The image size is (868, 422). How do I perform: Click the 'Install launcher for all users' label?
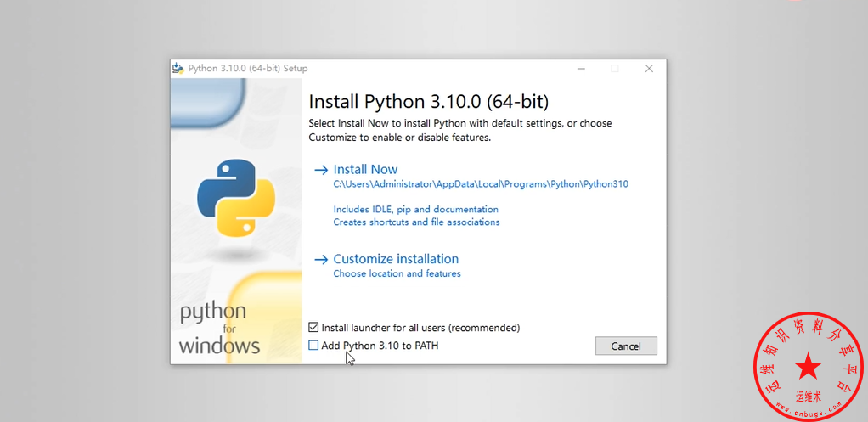(420, 328)
